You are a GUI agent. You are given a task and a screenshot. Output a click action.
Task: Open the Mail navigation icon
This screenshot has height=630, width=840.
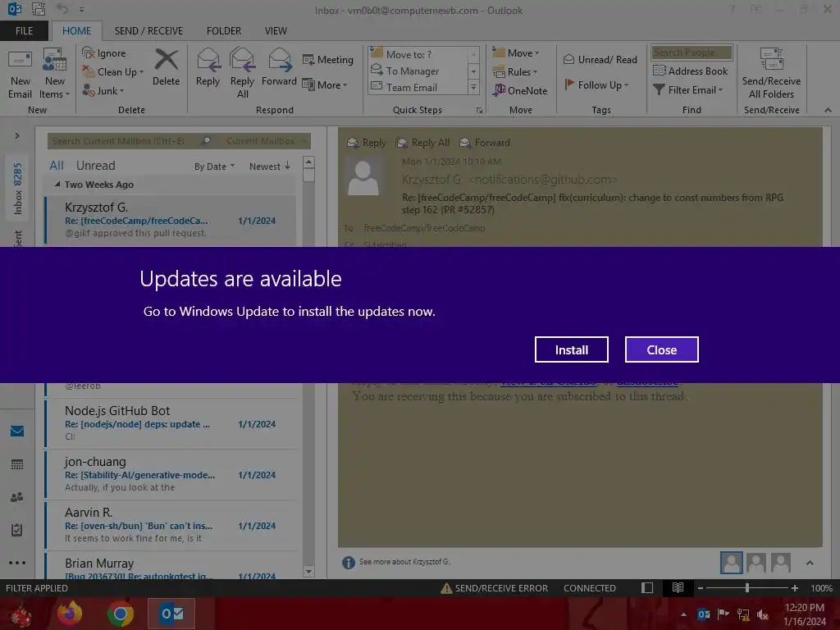[17, 431]
